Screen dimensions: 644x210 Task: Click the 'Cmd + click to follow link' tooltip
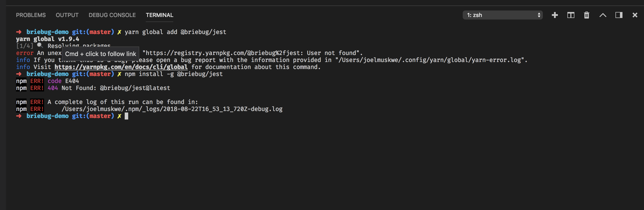point(100,53)
